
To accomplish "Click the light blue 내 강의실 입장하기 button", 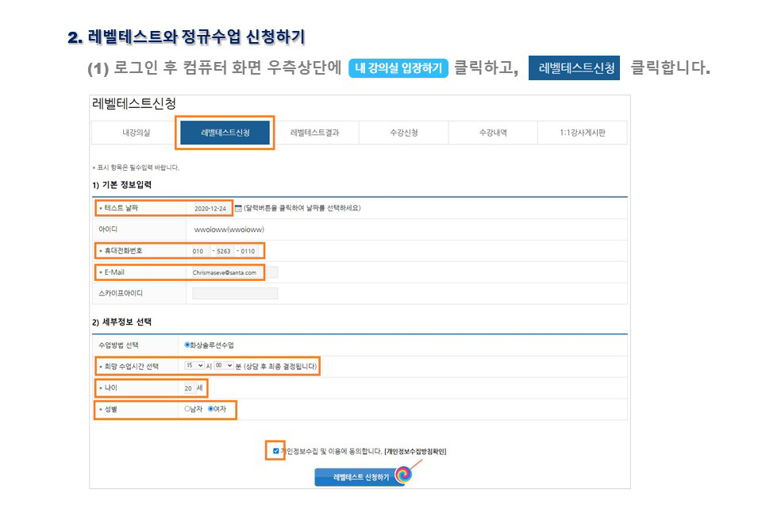I will point(398,68).
